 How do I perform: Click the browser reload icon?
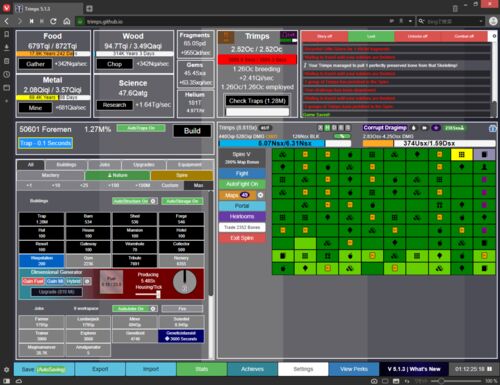(x=53, y=21)
